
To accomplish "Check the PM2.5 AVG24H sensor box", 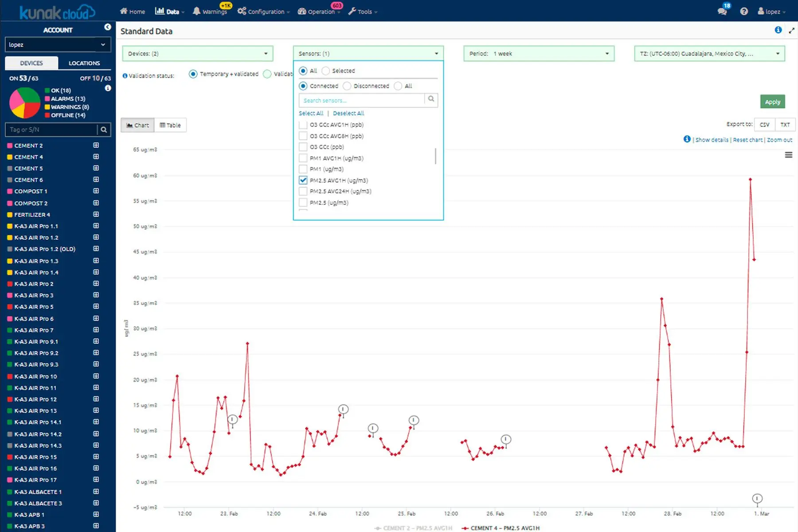I will click(x=303, y=192).
